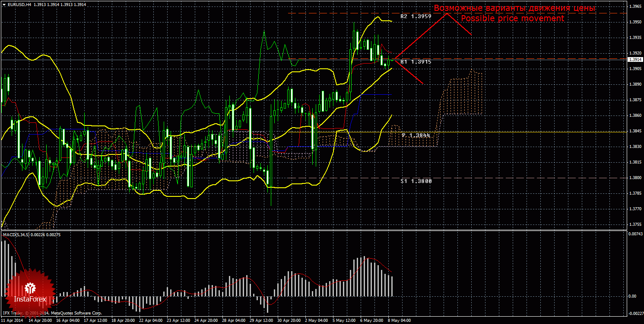This screenshot has width=644, height=324.
Task: Click the 16 Apr 04:00 time label
Action: (x=68, y=321)
